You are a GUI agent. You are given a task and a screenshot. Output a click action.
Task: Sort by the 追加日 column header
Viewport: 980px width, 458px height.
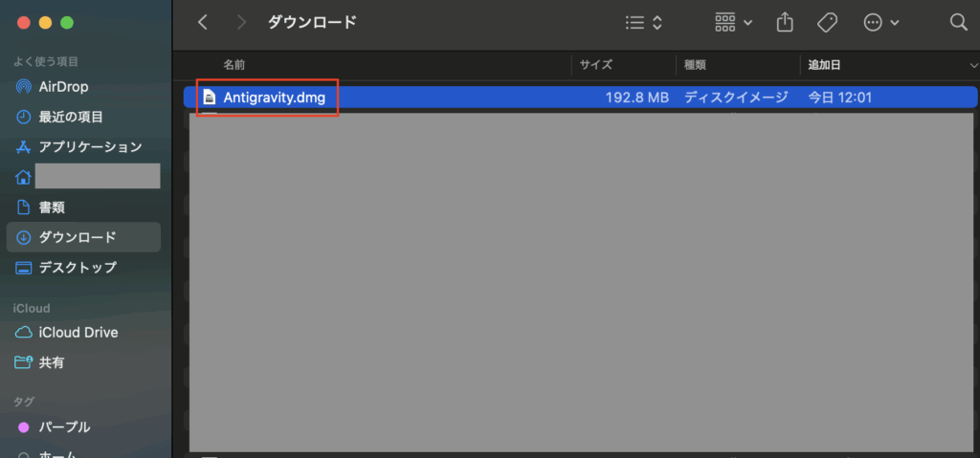click(825, 65)
